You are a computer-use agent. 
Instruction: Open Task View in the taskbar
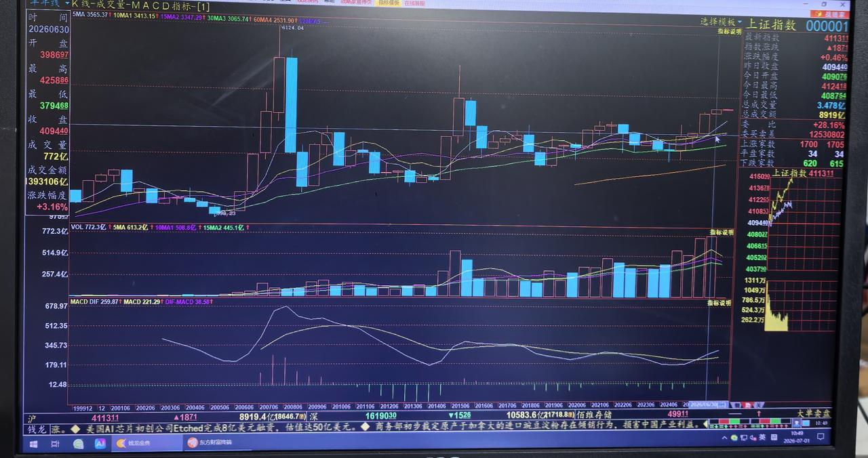pos(56,443)
